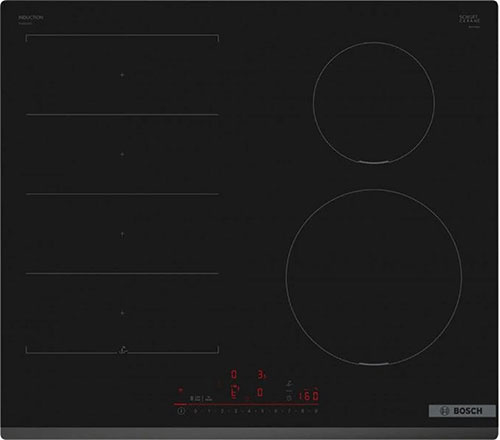Tap the power on/off touch key
This screenshot has width=500, height=440.
(181, 411)
